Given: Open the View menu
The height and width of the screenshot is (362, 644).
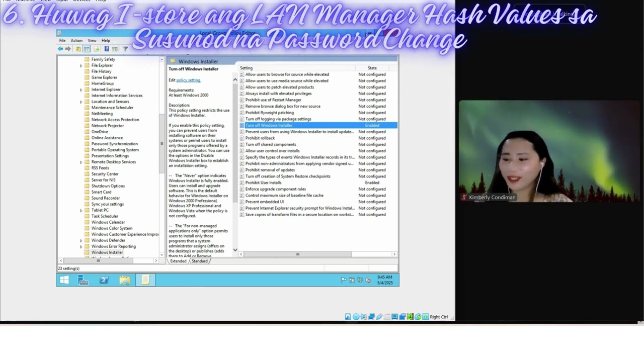Looking at the screenshot, I should click(x=92, y=40).
